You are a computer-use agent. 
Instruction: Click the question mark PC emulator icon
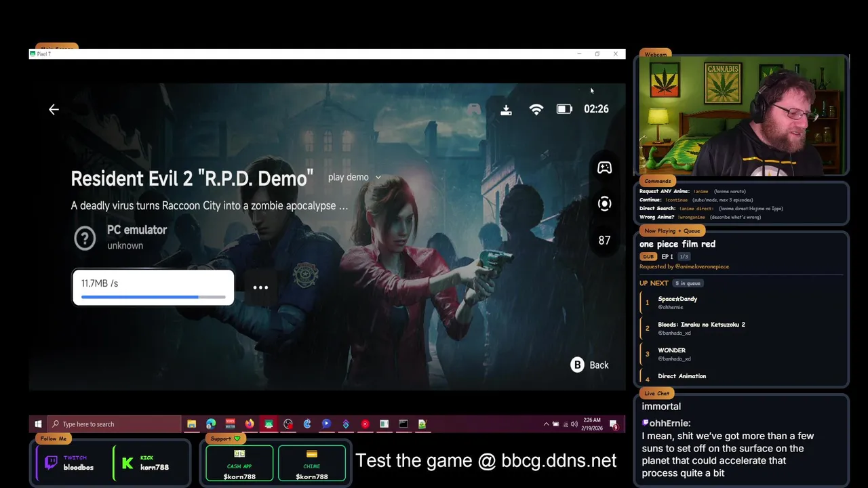pyautogui.click(x=85, y=238)
